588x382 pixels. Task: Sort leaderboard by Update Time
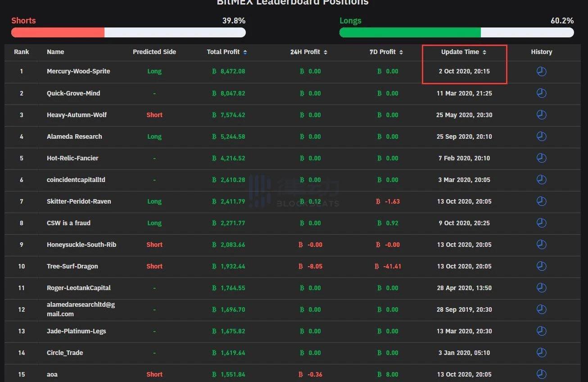pyautogui.click(x=464, y=52)
